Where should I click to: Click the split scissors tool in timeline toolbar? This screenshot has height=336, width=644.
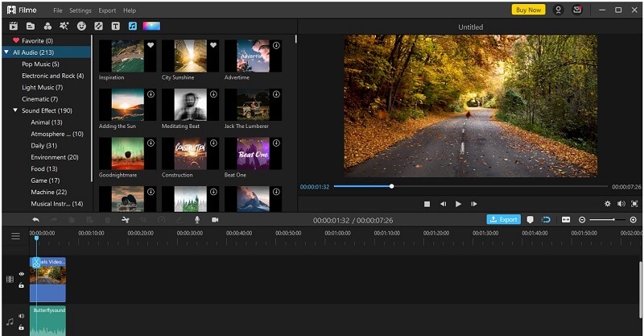tap(126, 220)
